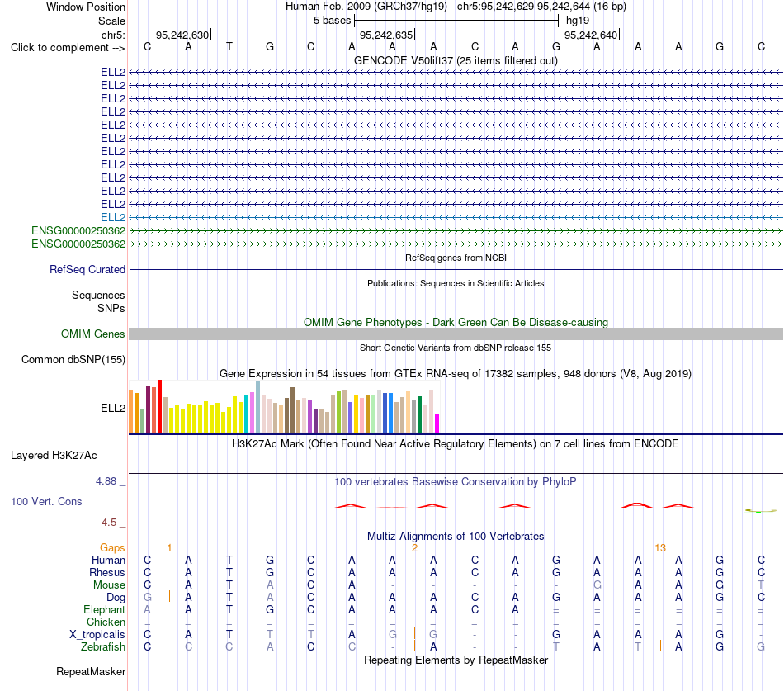Image resolution: width=784 pixels, height=691 pixels.
Task: Open the Multiz Alignments of 100 Vertebrates title
Action: (456, 537)
